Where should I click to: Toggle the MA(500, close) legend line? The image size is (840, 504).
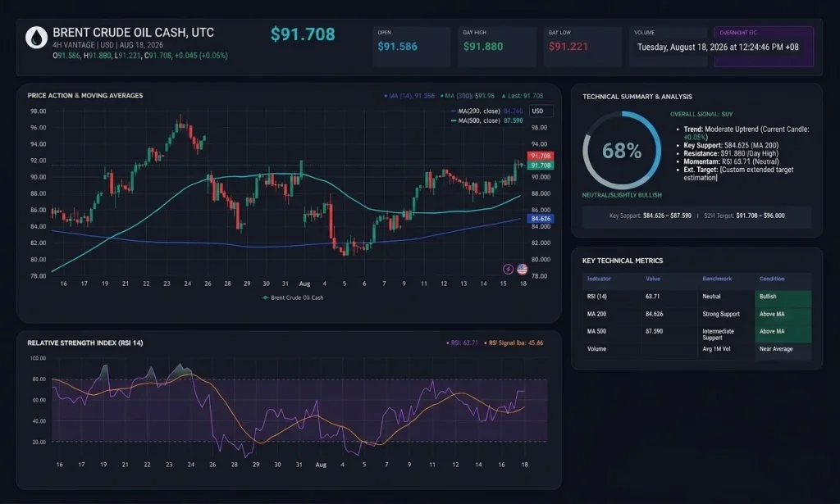[486, 121]
